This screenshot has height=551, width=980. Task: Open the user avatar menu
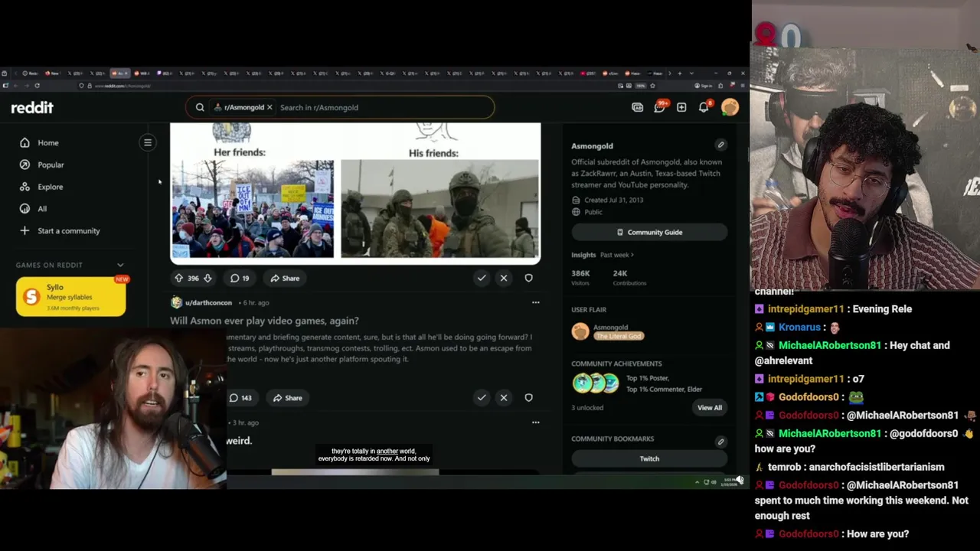[x=730, y=108]
